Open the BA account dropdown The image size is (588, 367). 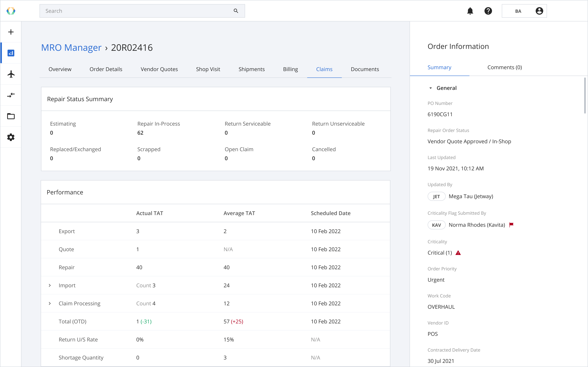point(524,11)
